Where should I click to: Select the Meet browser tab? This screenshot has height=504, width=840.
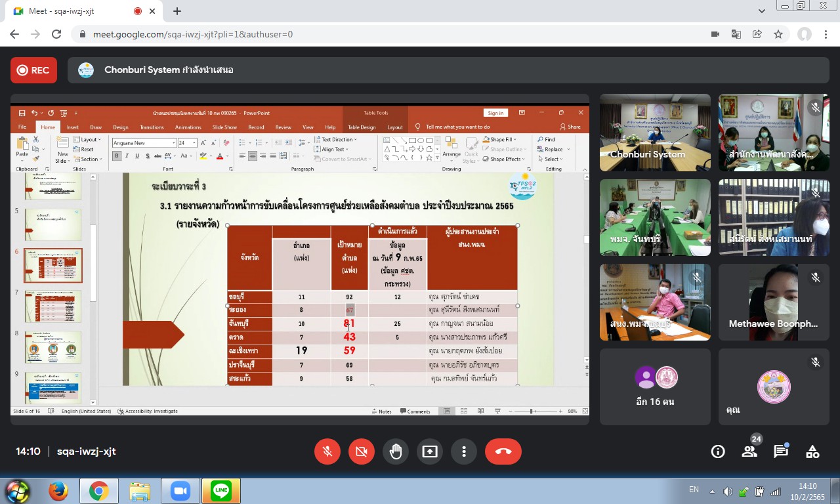pyautogui.click(x=75, y=11)
